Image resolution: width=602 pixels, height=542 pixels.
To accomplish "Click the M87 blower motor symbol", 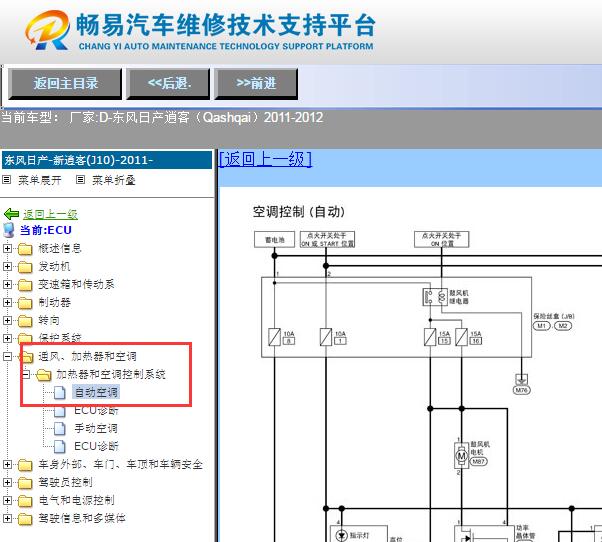I will tap(461, 456).
